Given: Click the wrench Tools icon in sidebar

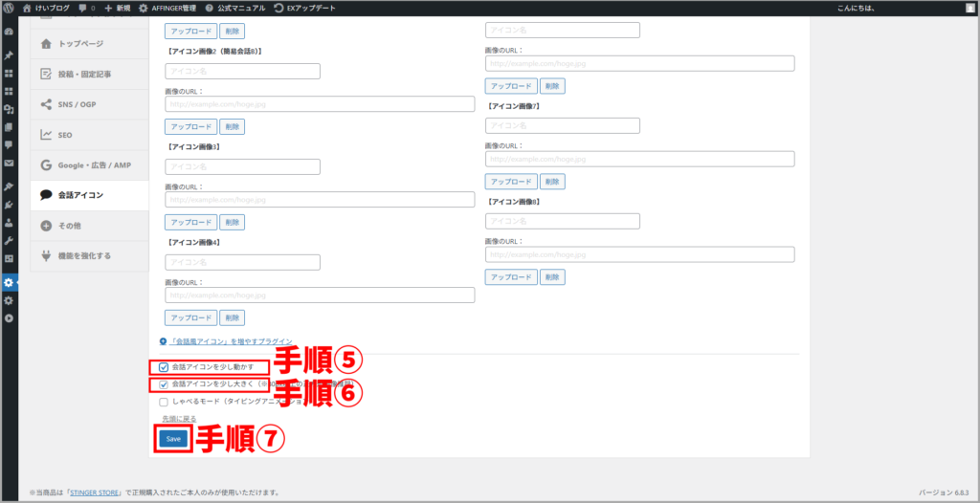Looking at the screenshot, I should tap(9, 240).
